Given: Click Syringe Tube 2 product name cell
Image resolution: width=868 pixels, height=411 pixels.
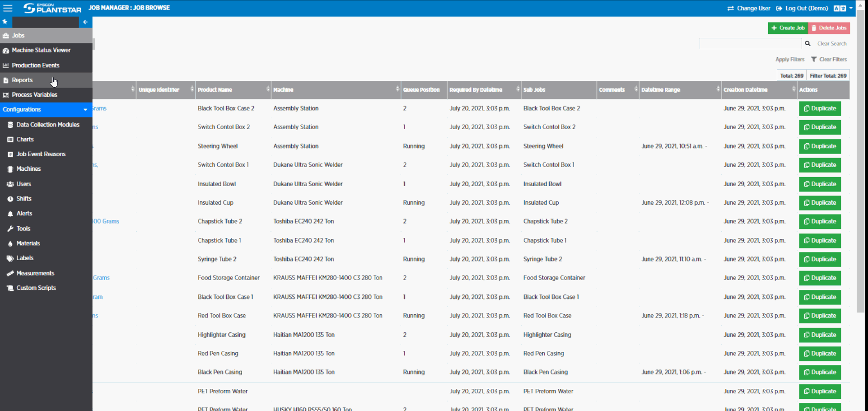Looking at the screenshot, I should coord(217,259).
